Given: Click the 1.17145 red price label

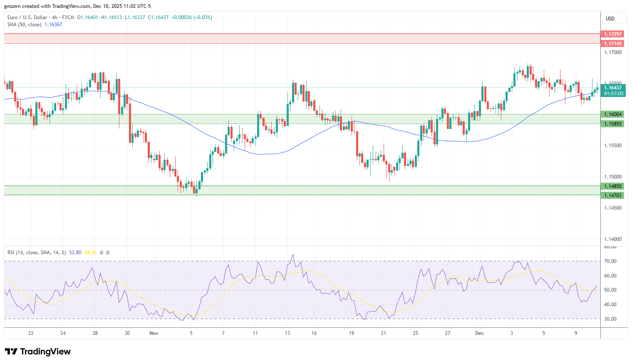Looking at the screenshot, I should 612,44.
